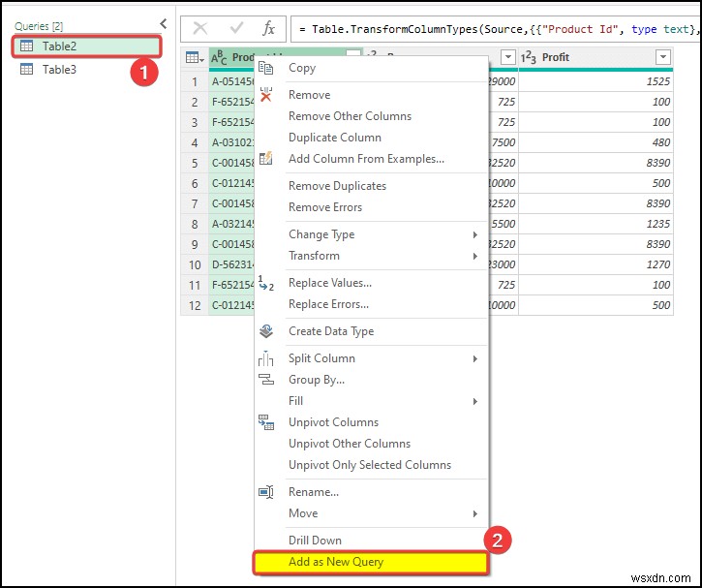Select row number 1 in the grid
The height and width of the screenshot is (588, 702).
(195, 81)
